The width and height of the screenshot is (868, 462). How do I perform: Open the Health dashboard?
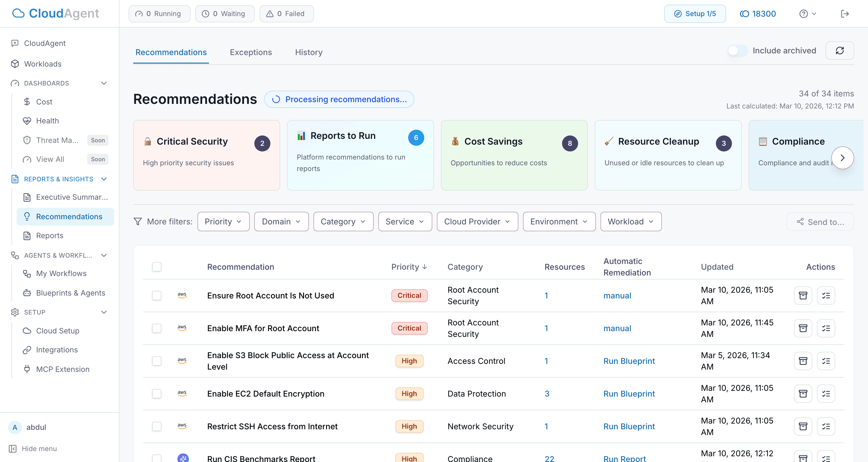[47, 121]
